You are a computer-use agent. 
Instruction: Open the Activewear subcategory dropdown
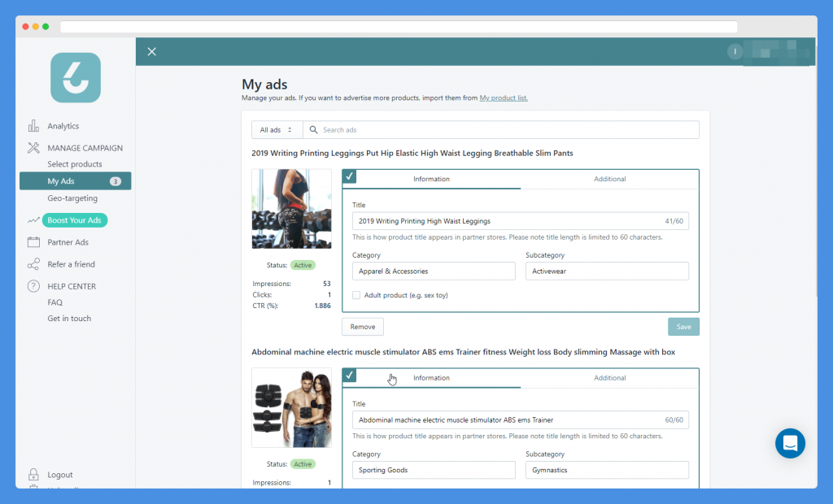point(607,271)
